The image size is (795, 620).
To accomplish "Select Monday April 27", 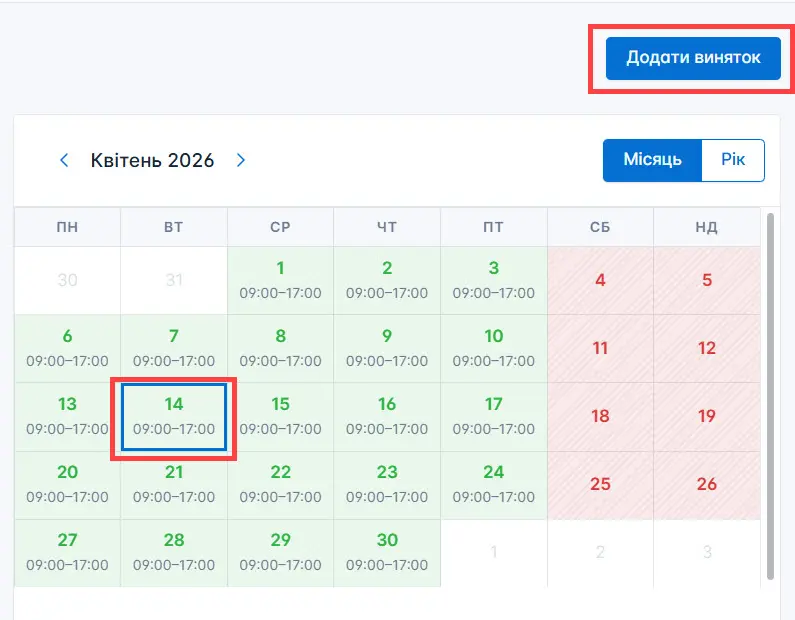I will (x=67, y=552).
